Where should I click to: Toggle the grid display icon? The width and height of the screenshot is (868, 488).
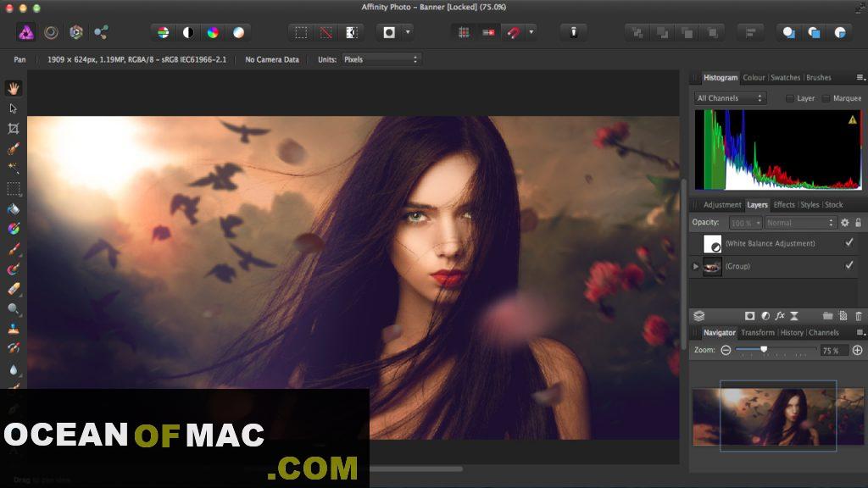click(464, 33)
